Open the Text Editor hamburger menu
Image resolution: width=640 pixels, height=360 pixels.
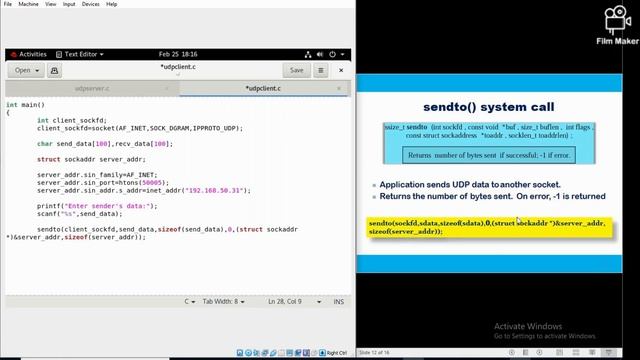pyautogui.click(x=321, y=70)
